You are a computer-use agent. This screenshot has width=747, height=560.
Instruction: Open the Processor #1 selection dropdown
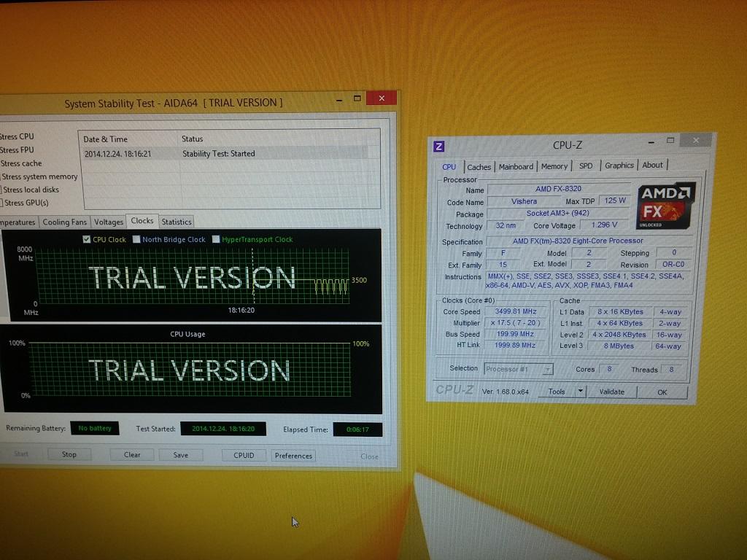[549, 369]
